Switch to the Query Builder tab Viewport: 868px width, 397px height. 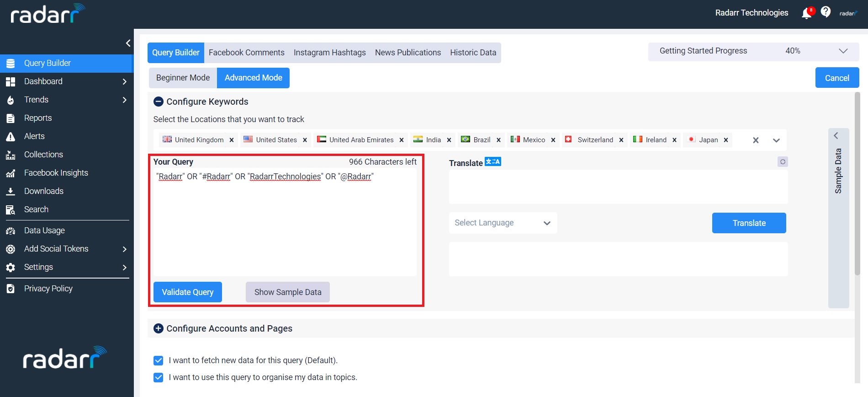176,53
